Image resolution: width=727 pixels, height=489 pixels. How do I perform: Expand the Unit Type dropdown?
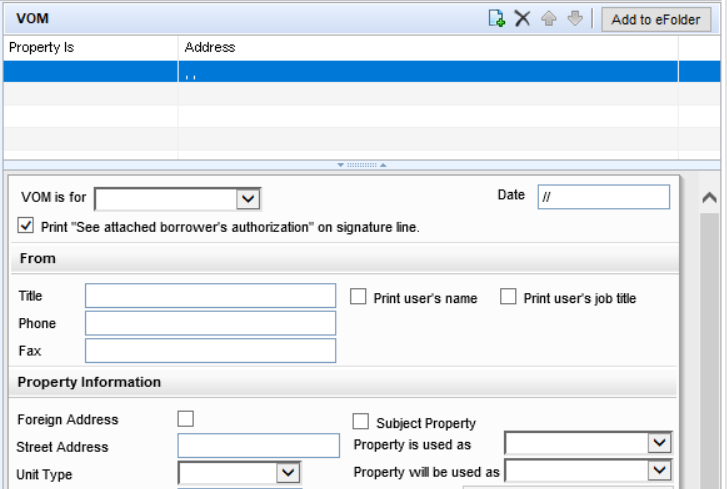[288, 472]
